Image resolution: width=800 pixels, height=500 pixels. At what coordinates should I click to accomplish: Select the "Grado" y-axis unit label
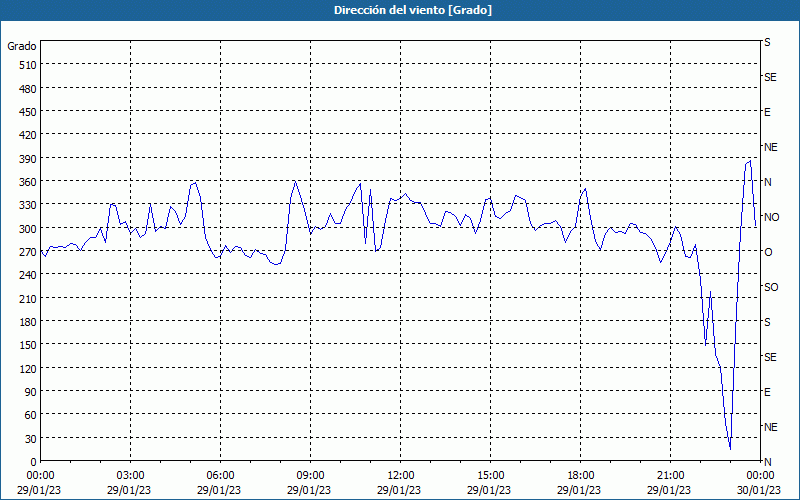pyautogui.click(x=22, y=46)
